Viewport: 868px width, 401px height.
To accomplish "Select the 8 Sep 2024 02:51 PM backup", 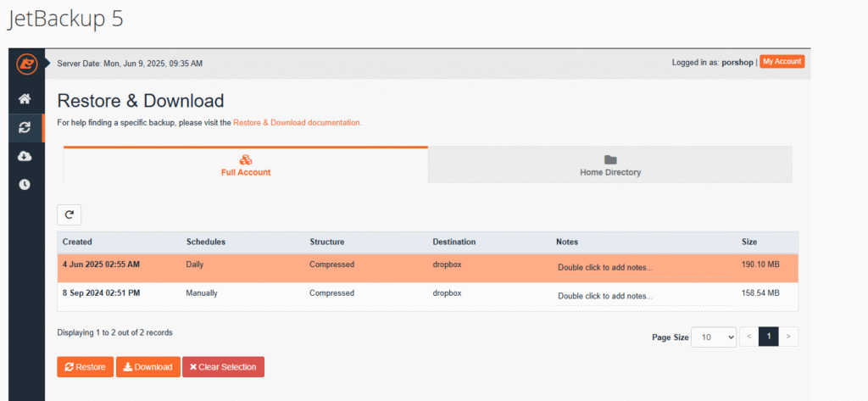I will (x=427, y=297).
